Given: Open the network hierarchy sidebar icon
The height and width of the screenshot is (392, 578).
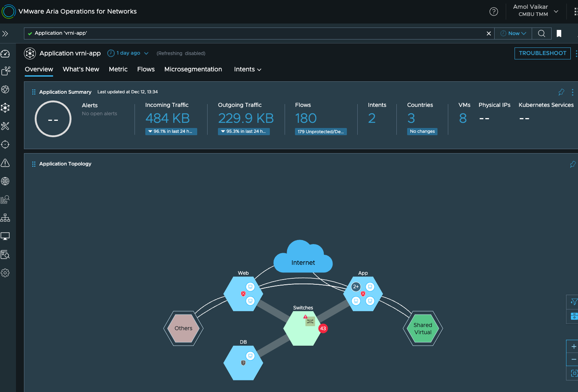Looking at the screenshot, I should click(x=5, y=218).
